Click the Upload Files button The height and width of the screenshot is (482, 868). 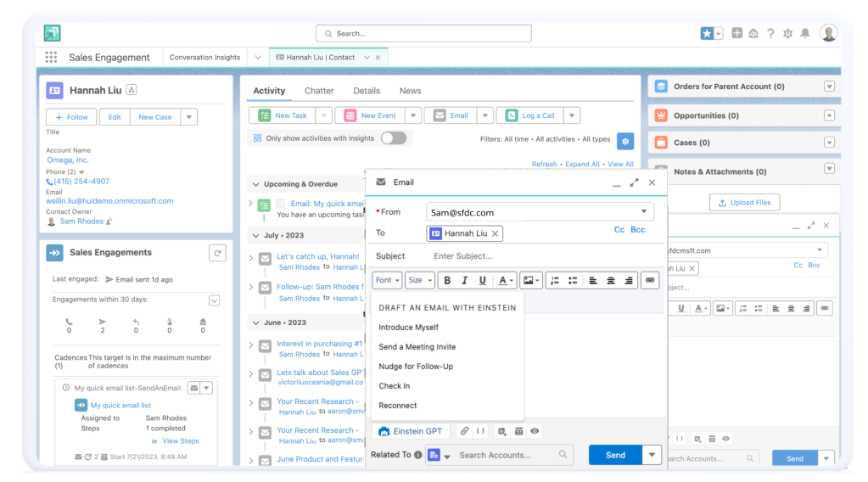tap(745, 203)
